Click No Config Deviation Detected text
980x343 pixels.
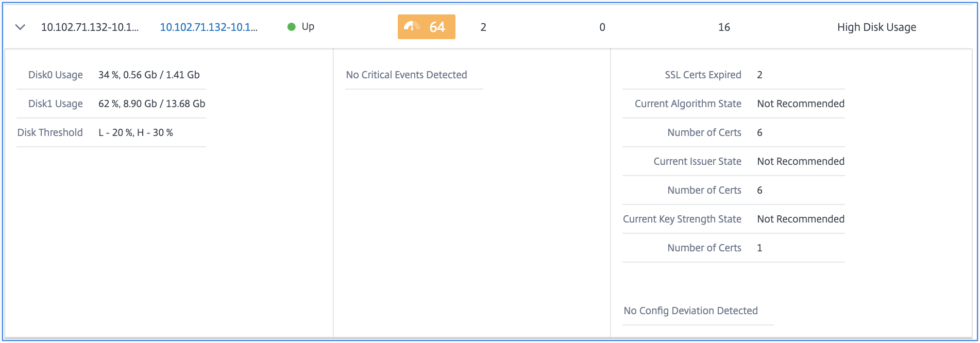pyautogui.click(x=690, y=311)
